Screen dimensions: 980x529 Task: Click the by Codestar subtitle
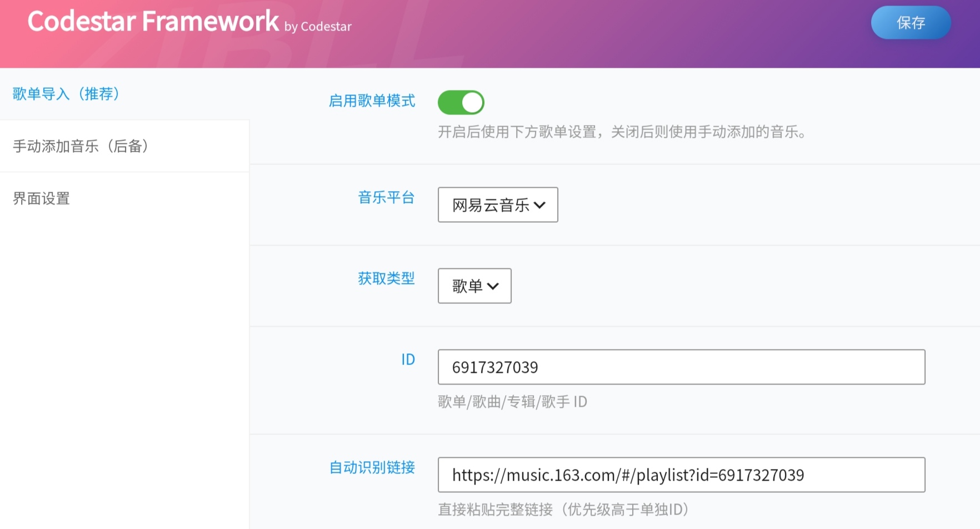pyautogui.click(x=318, y=27)
